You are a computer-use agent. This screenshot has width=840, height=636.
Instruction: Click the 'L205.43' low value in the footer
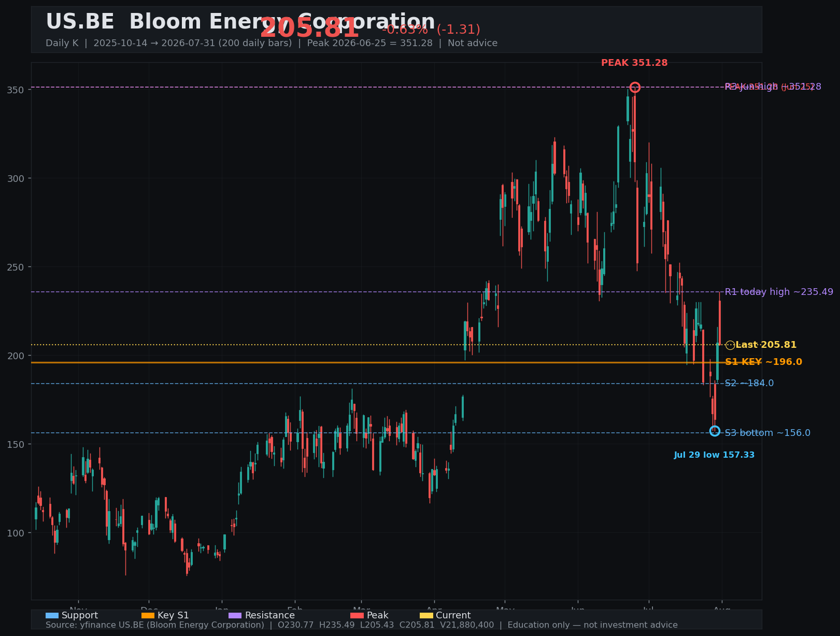[x=377, y=625]
